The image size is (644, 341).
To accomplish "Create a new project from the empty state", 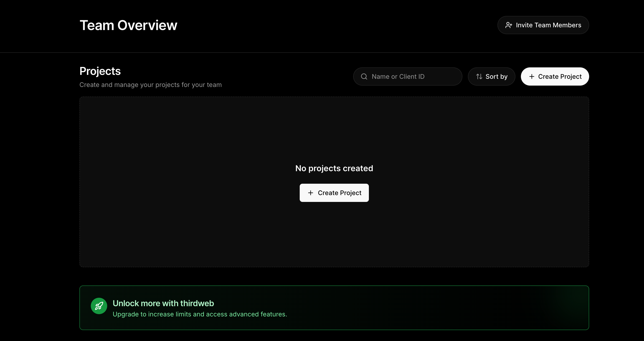I will tap(334, 193).
